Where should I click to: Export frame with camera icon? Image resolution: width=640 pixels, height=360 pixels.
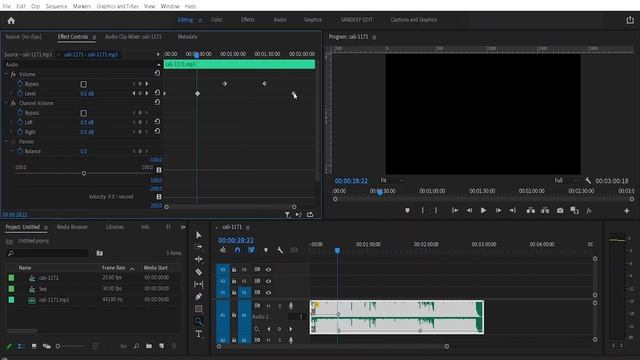(560, 211)
